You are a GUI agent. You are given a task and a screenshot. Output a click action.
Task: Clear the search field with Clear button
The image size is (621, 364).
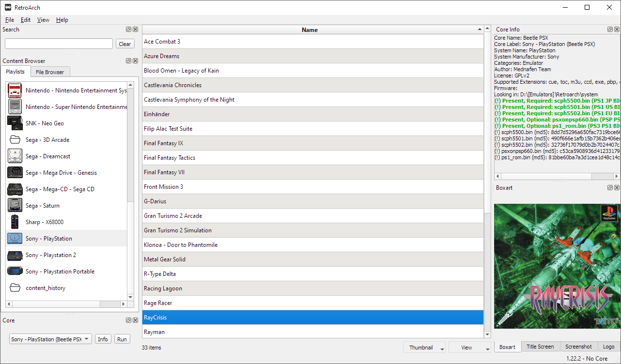125,44
